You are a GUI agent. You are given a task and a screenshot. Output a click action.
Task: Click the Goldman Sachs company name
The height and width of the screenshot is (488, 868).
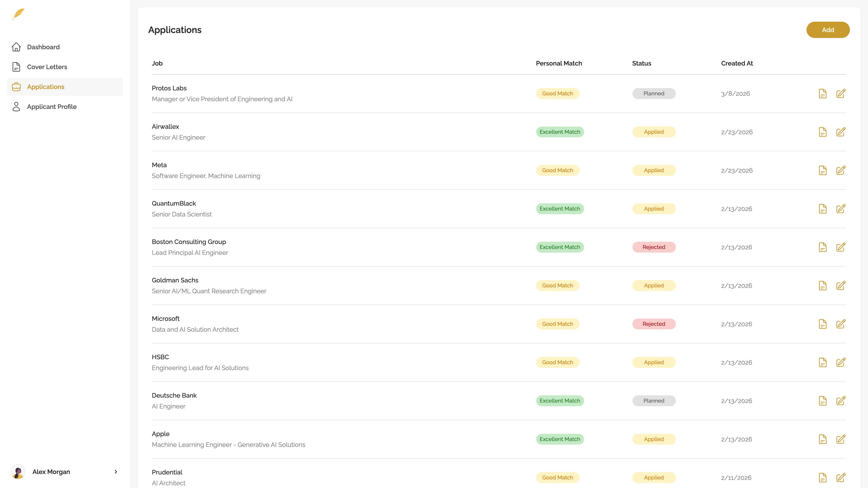click(x=175, y=280)
